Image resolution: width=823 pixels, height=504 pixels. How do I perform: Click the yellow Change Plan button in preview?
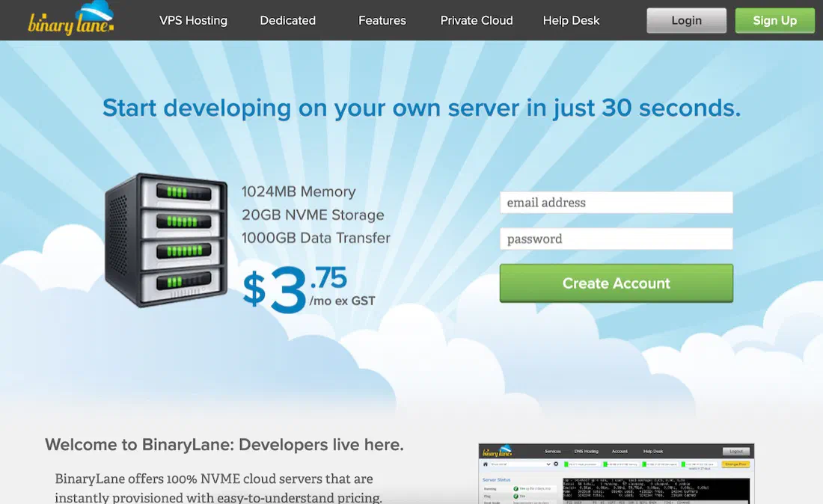click(x=736, y=464)
